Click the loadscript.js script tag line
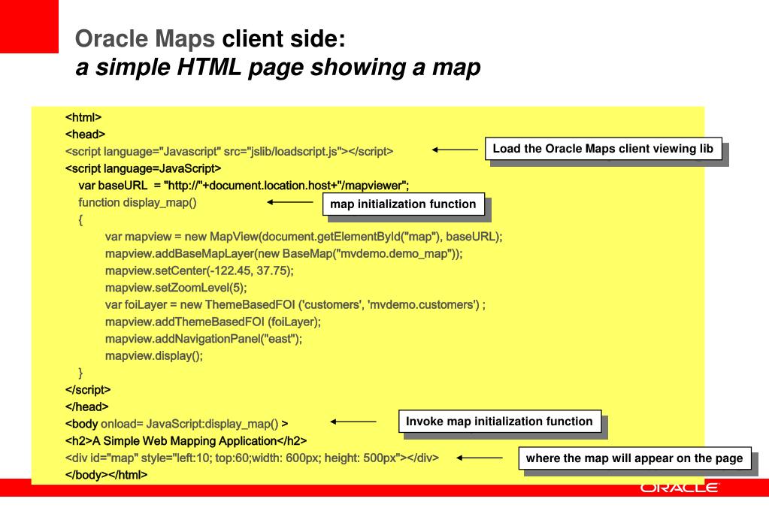 pos(229,152)
